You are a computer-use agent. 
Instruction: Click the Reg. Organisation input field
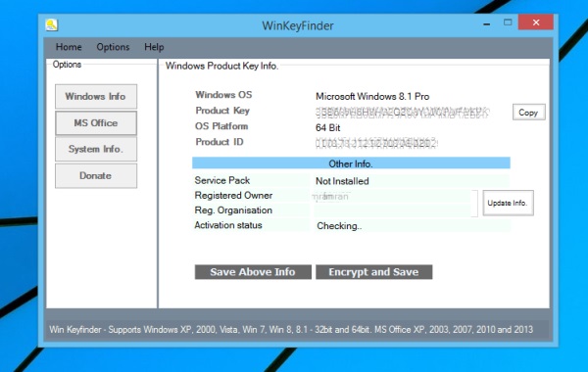point(392,210)
